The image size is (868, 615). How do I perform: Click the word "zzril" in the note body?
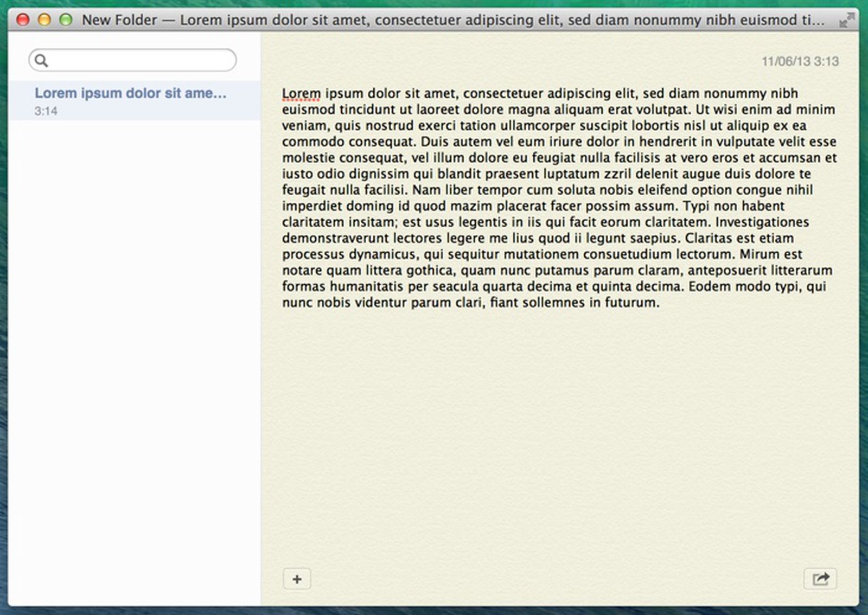coord(617,174)
